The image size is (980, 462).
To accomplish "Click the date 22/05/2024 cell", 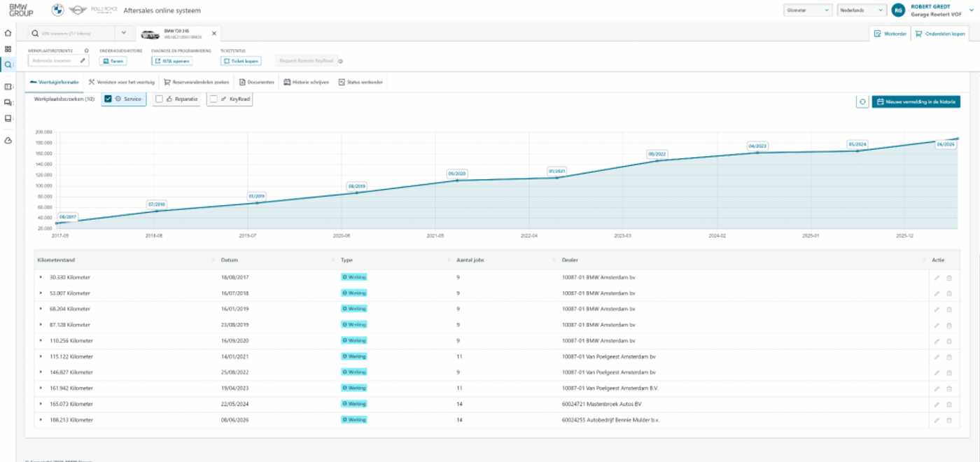I will 234,404.
